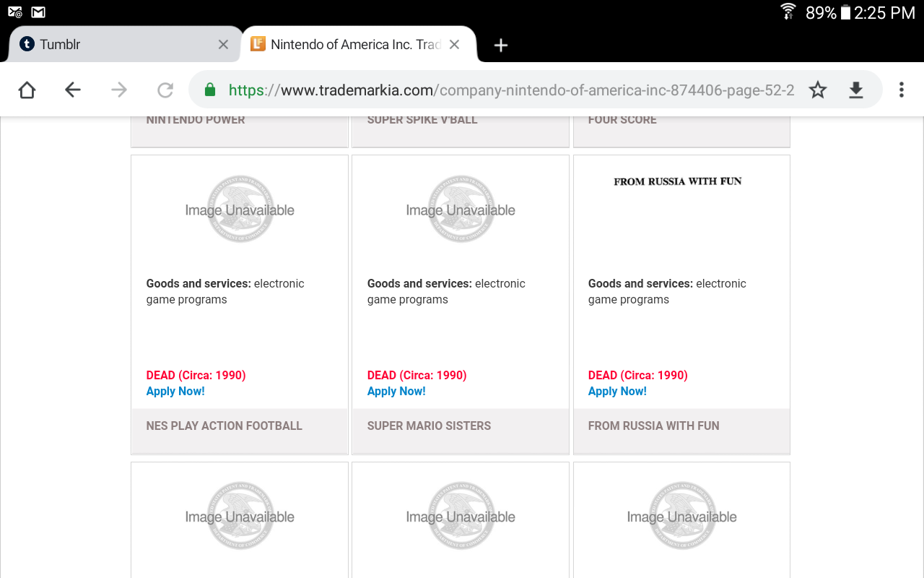Tap the 2:25 PM clock in status bar

884,12
